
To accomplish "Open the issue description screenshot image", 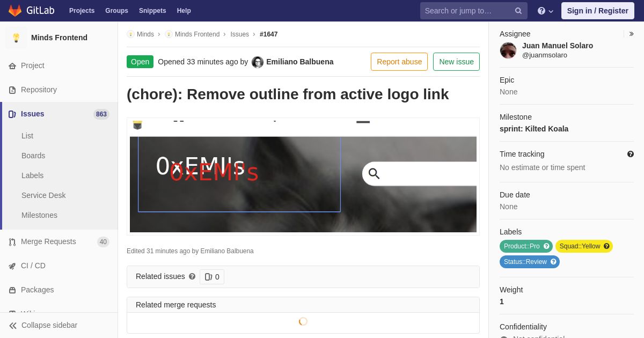I will tap(303, 177).
